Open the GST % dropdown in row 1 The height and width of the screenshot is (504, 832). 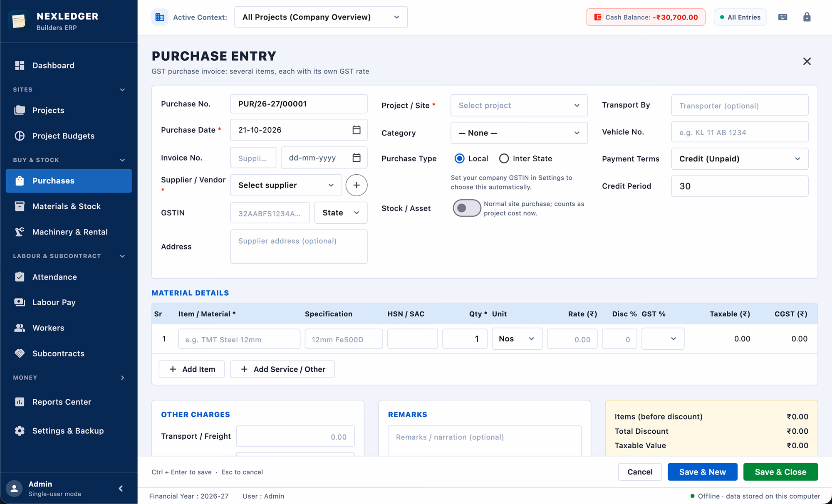click(663, 338)
